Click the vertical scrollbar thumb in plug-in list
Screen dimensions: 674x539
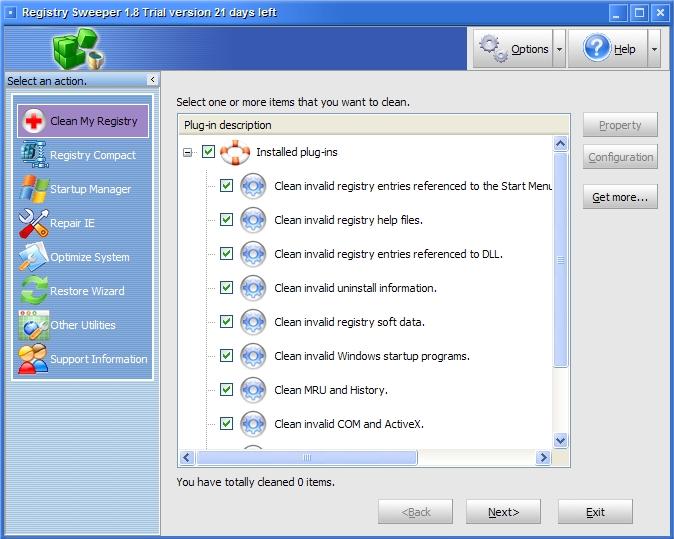561,260
